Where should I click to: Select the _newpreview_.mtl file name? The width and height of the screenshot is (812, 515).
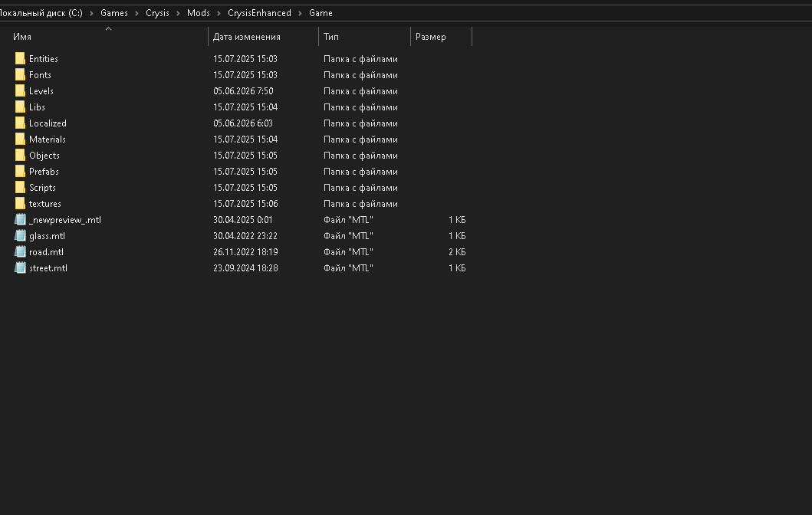coord(64,220)
